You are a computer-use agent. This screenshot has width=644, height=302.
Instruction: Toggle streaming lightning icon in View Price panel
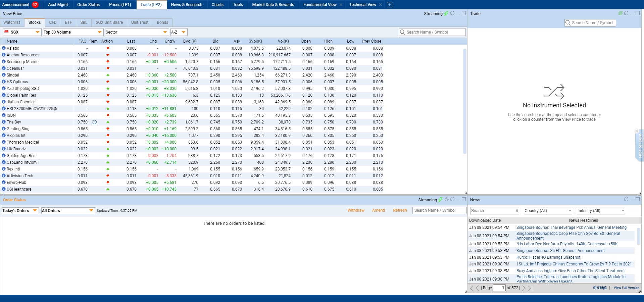pyautogui.click(x=446, y=13)
